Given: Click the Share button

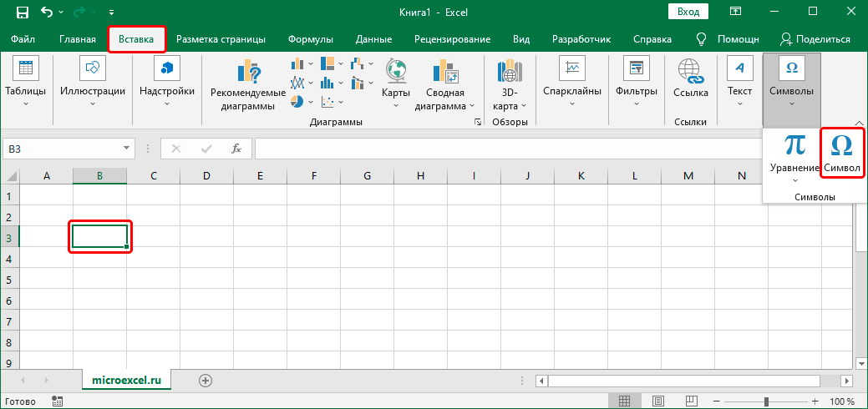Looking at the screenshot, I should click(x=815, y=39).
